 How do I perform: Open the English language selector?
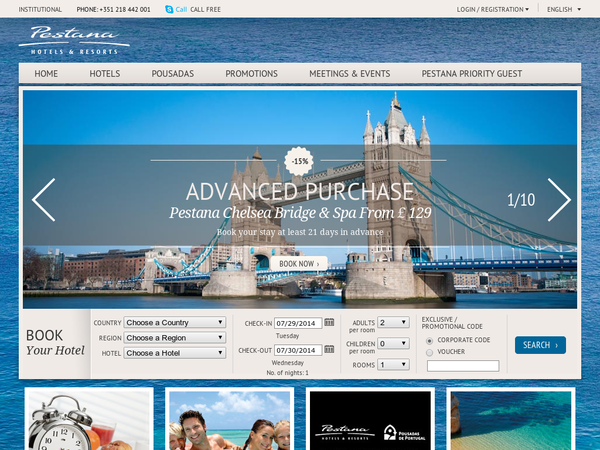point(564,9)
